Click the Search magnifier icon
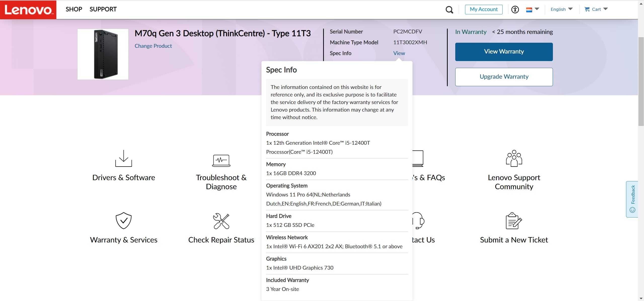Image resolution: width=644 pixels, height=301 pixels. [x=449, y=9]
